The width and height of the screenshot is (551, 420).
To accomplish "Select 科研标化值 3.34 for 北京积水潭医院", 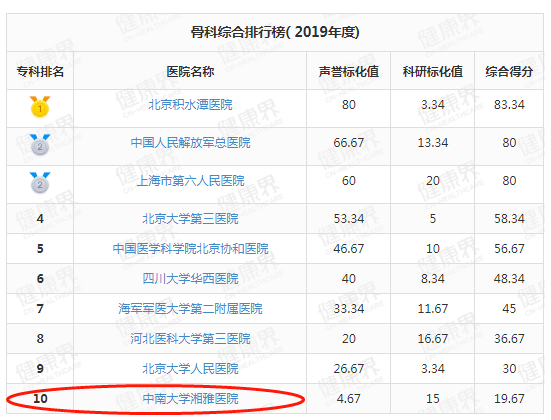I will [x=433, y=105].
